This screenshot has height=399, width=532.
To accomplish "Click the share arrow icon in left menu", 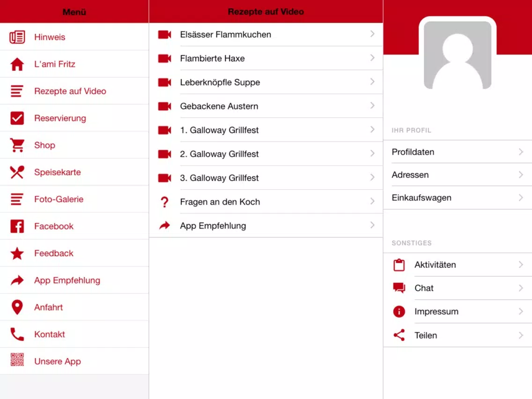I will click(x=17, y=280).
